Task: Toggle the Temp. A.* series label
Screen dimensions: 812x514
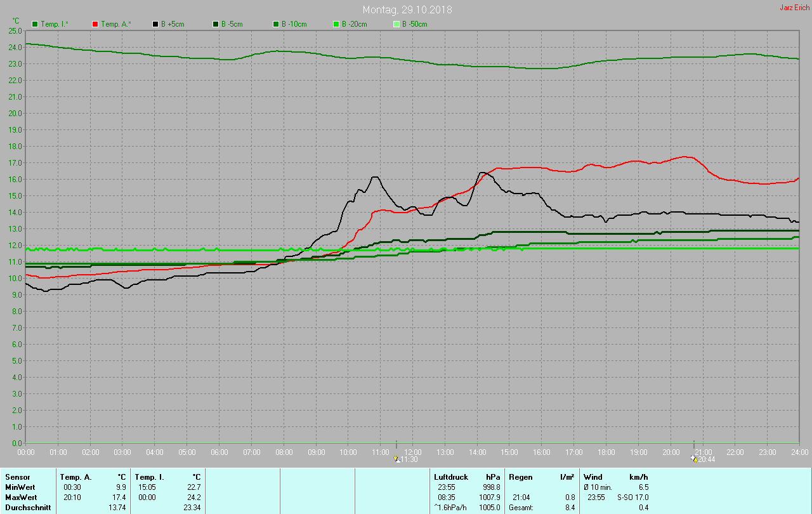Action: coord(116,24)
